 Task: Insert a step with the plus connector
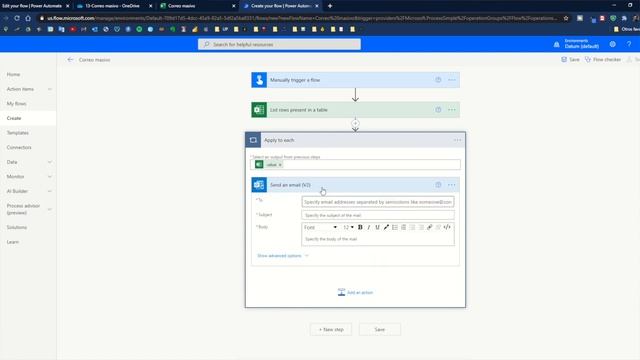pos(355,123)
